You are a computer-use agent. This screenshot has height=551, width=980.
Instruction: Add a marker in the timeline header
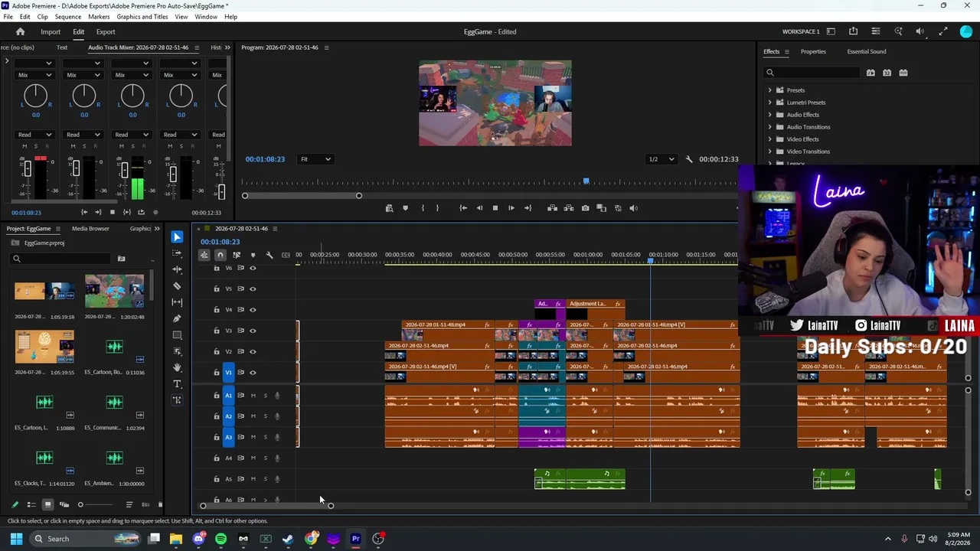pyautogui.click(x=253, y=255)
